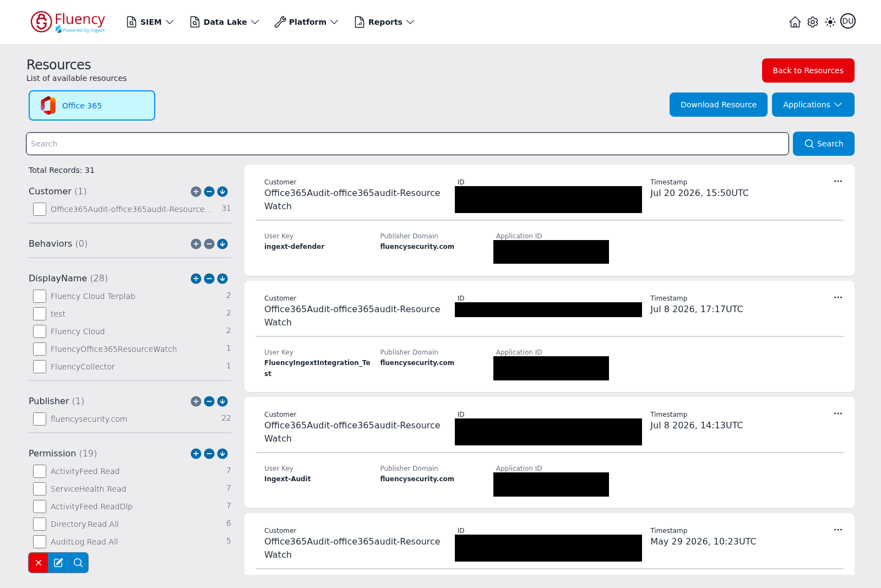
Task: Open three-dot menu for Jul 20 2026 record
Action: pyautogui.click(x=838, y=181)
